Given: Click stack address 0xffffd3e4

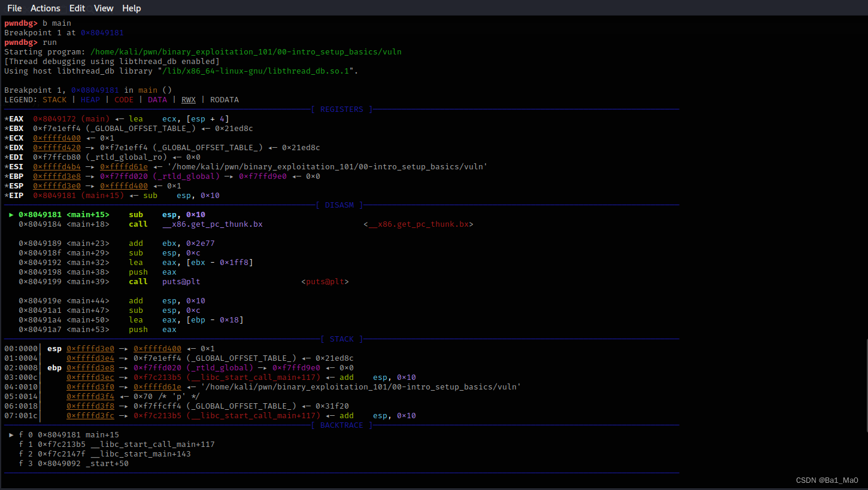Looking at the screenshot, I should click(x=90, y=358).
